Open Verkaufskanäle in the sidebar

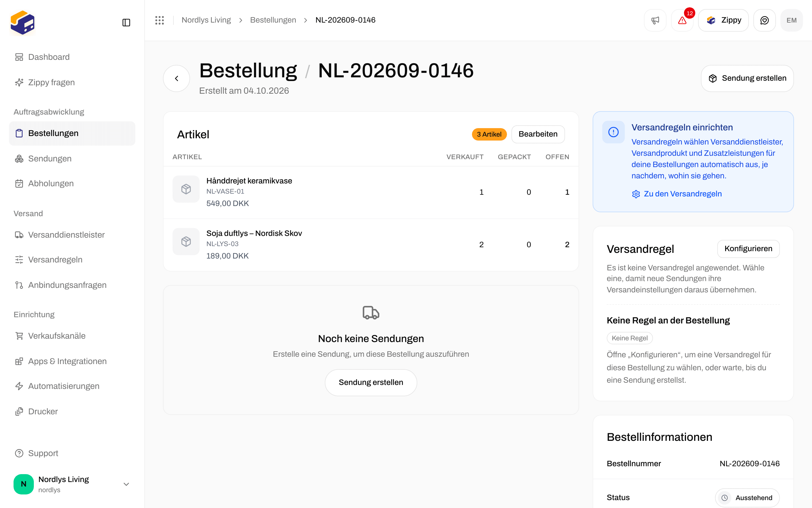pyautogui.click(x=72, y=336)
